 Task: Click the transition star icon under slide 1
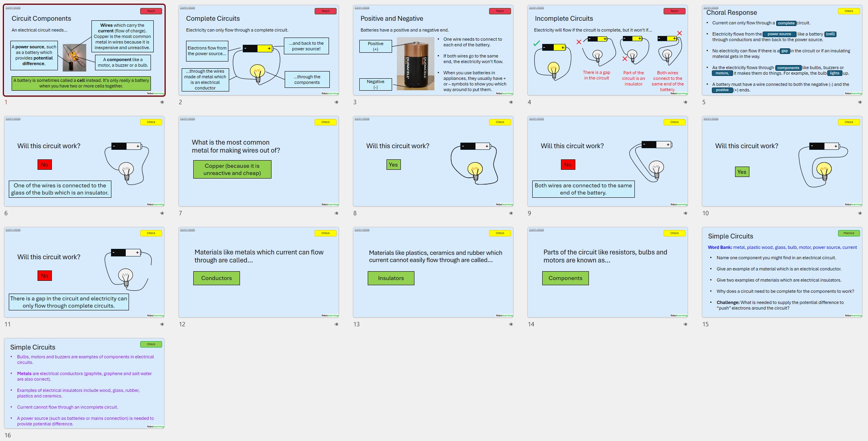tap(162, 102)
